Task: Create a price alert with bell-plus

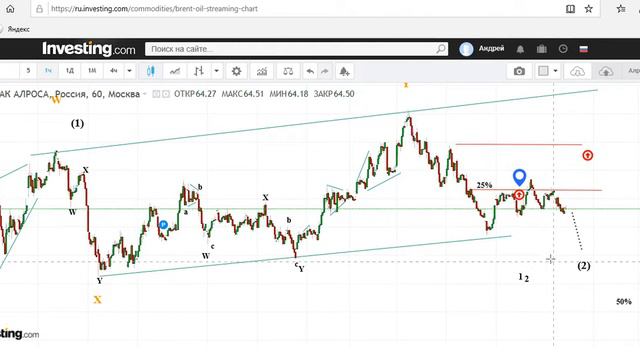Action: coord(344,71)
